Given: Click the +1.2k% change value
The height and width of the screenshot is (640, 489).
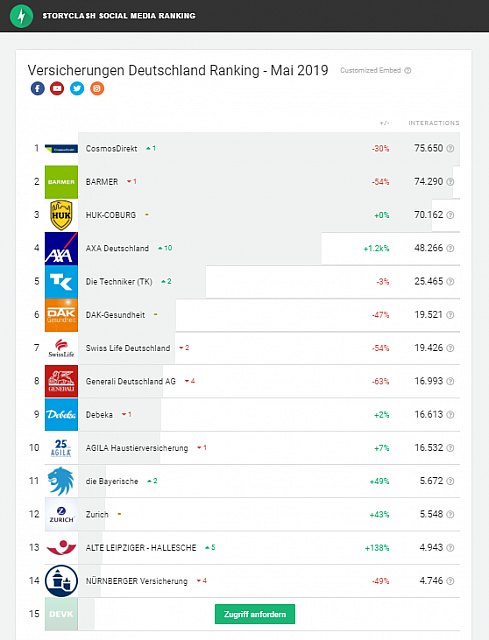Looking at the screenshot, I should pyautogui.click(x=376, y=248).
